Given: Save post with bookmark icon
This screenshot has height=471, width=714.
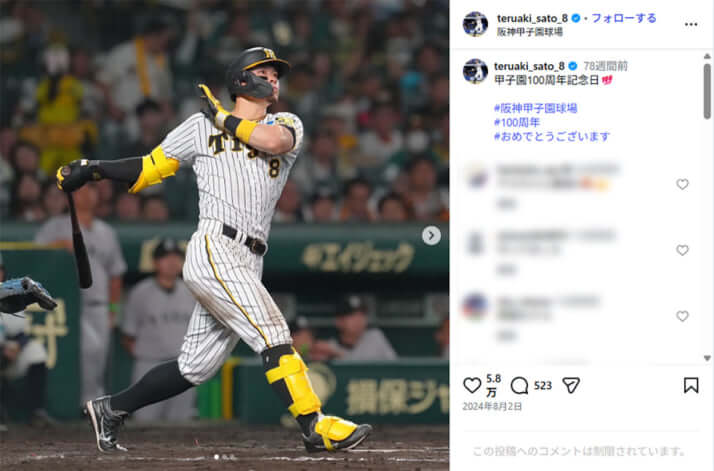Looking at the screenshot, I should coord(691,385).
